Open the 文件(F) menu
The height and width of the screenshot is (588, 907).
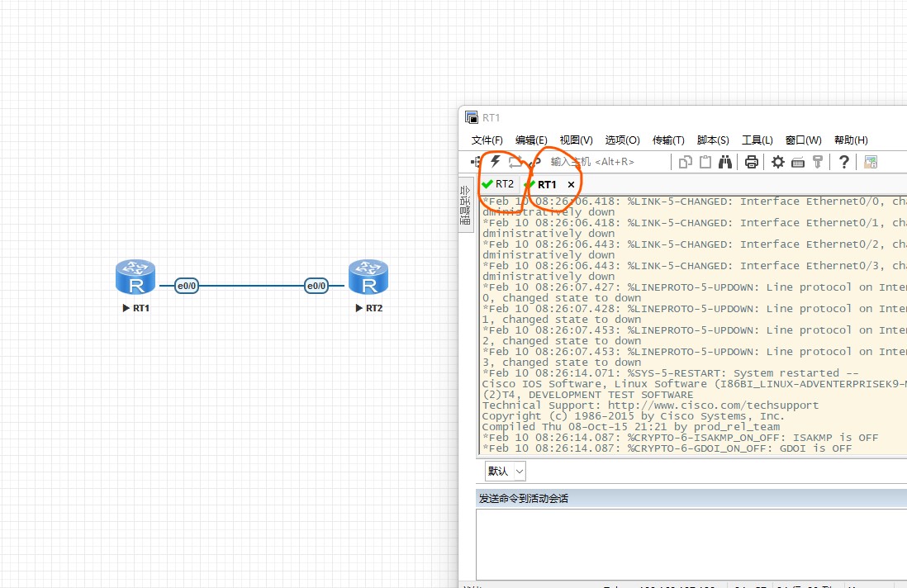(x=487, y=140)
